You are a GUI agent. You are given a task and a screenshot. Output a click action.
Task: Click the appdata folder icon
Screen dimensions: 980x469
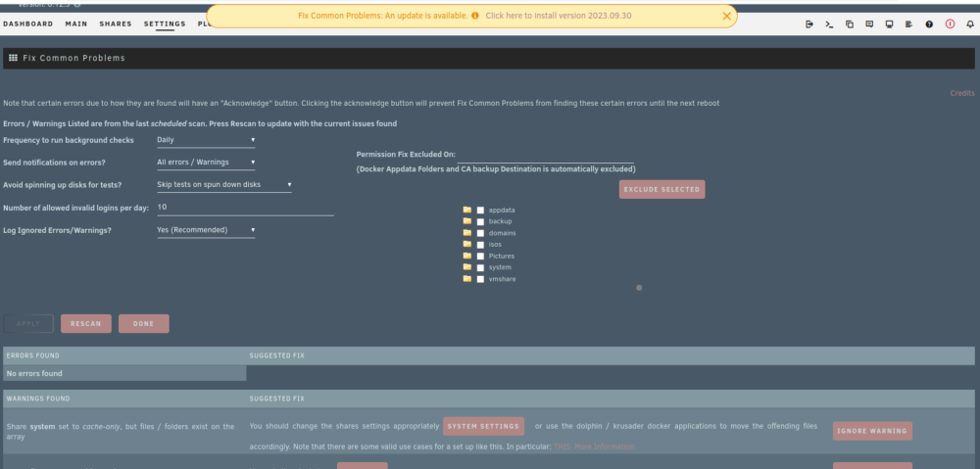[x=466, y=210]
